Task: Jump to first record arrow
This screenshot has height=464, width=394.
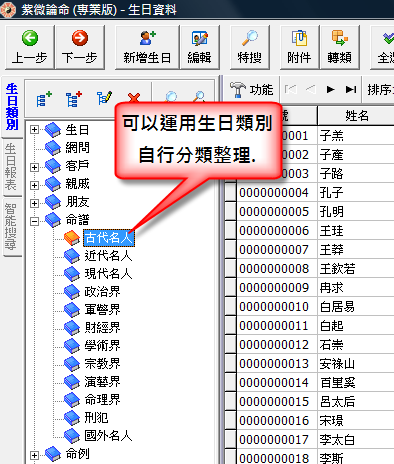Action: pos(290,89)
